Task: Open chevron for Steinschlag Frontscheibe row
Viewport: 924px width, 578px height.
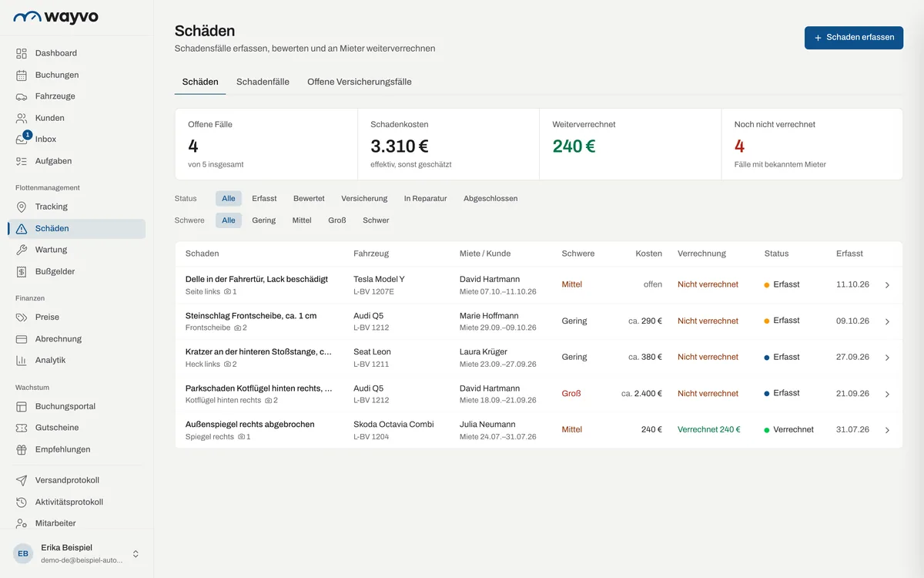Action: (887, 321)
